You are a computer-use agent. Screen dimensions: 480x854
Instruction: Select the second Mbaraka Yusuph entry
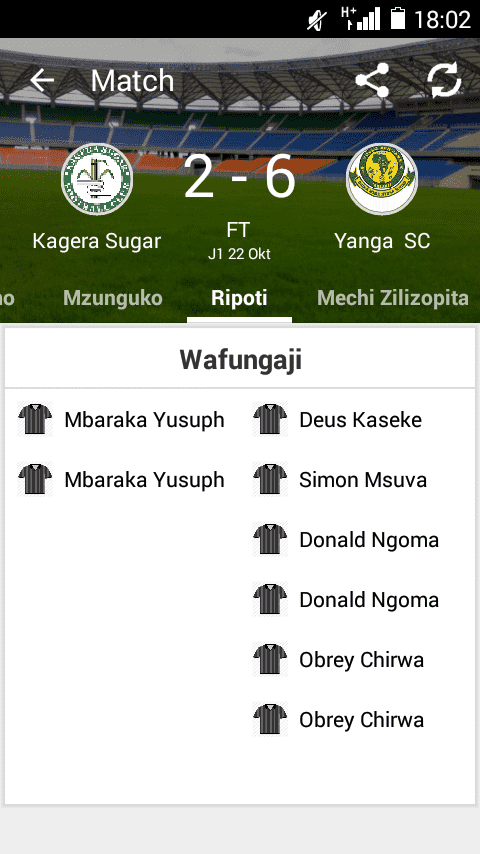click(144, 479)
